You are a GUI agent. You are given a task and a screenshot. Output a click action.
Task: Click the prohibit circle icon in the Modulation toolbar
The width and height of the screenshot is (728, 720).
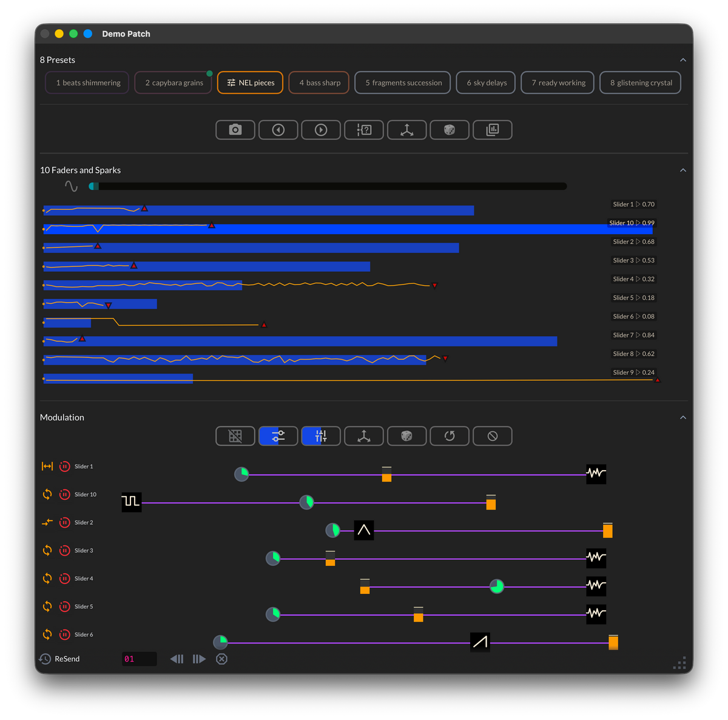(x=493, y=436)
